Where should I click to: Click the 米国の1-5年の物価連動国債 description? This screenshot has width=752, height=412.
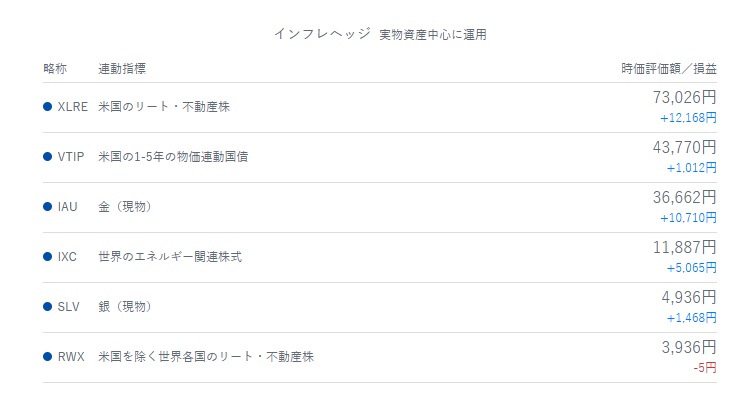coord(173,157)
